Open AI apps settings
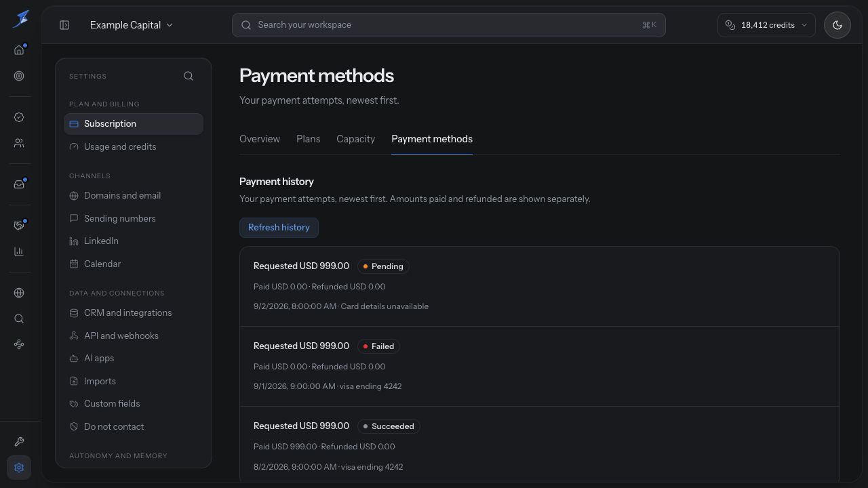This screenshot has width=868, height=488. click(134, 359)
